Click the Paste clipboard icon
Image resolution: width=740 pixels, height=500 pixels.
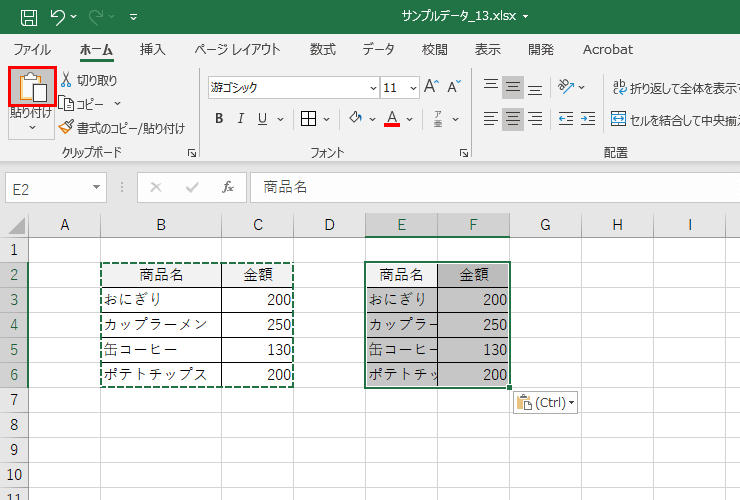coord(33,86)
